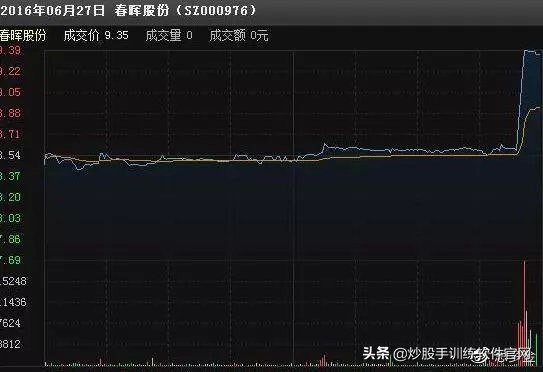
Task: Click the price axis label ending .71
Action: click(10, 134)
